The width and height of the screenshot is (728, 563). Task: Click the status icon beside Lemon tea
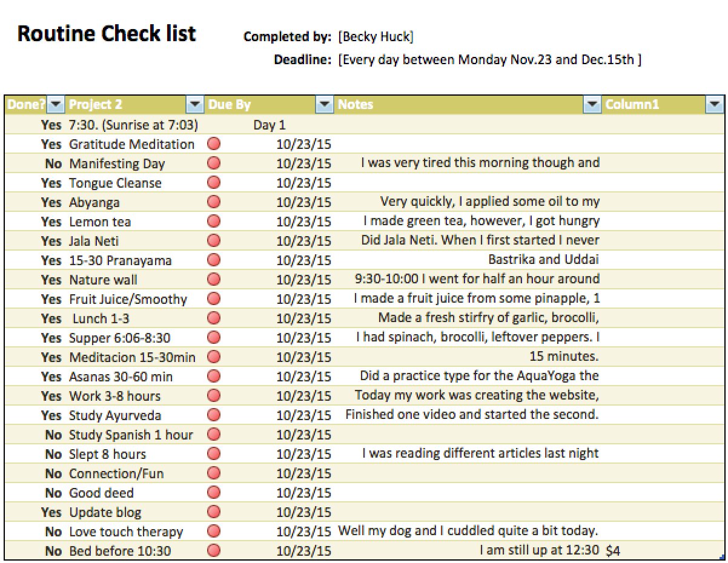[213, 222]
